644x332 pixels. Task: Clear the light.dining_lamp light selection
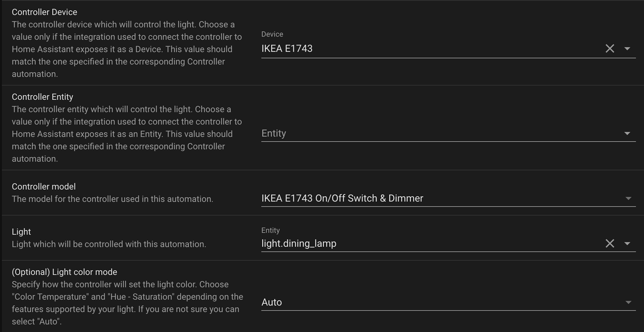[610, 243]
